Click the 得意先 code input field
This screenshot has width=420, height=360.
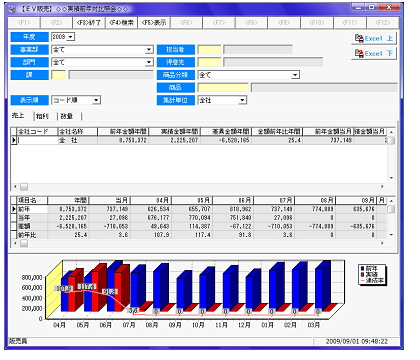[x=209, y=62]
